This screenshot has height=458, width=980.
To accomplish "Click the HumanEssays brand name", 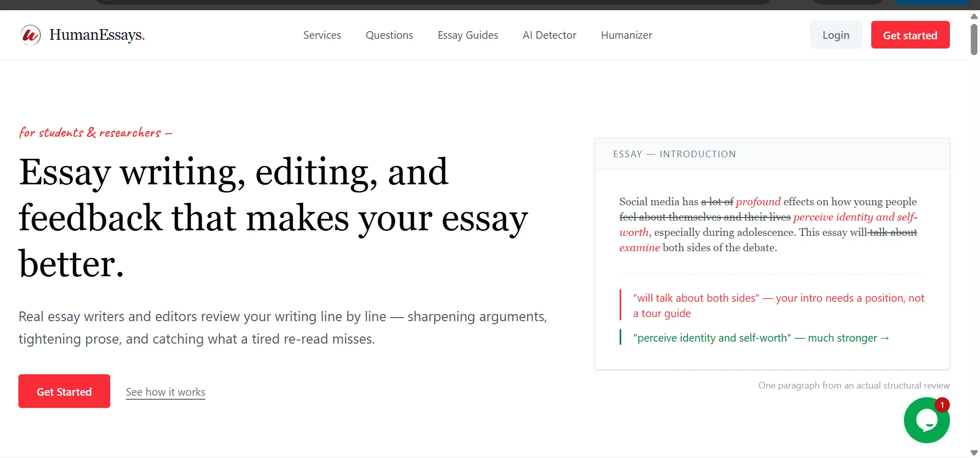I will [97, 35].
